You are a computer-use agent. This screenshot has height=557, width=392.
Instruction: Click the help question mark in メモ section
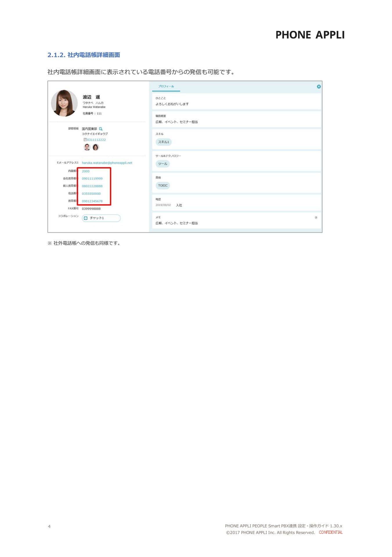pyautogui.click(x=316, y=217)
